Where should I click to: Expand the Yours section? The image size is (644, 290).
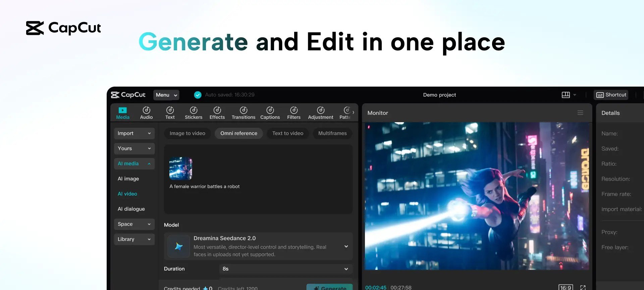pos(134,148)
